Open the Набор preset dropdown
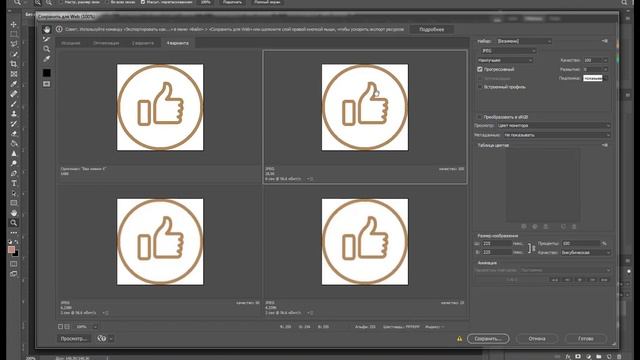Image resolution: width=640 pixels, height=360 pixels. pyautogui.click(x=524, y=41)
